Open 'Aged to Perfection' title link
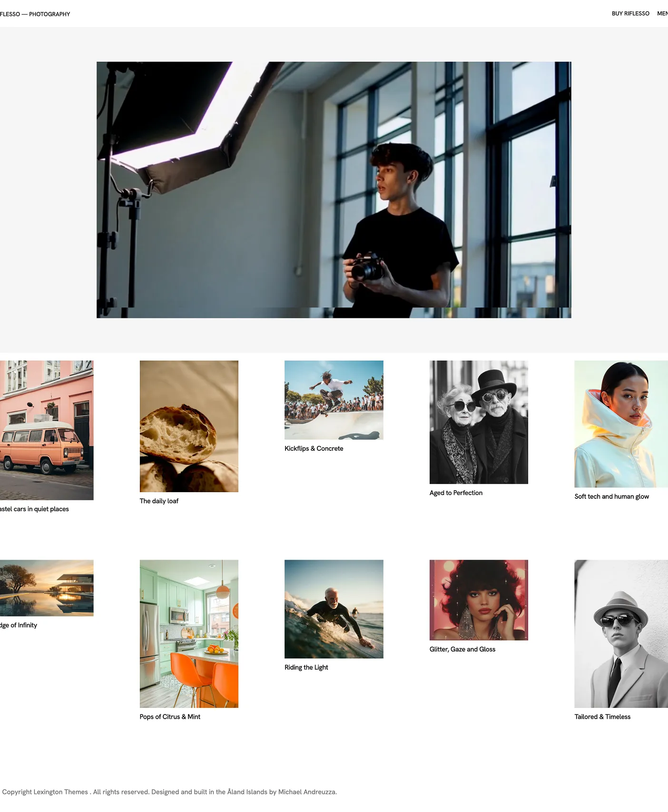The width and height of the screenshot is (668, 812). coord(456,493)
